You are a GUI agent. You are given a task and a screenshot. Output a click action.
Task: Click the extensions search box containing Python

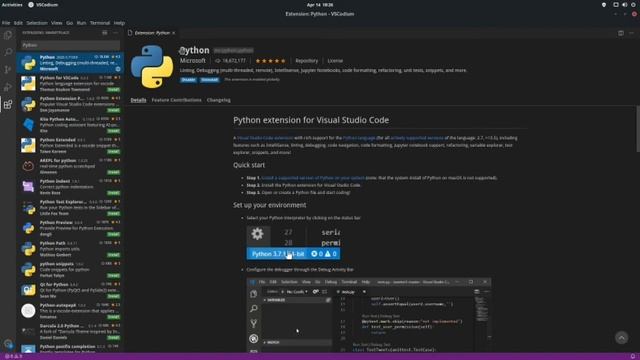coord(70,45)
